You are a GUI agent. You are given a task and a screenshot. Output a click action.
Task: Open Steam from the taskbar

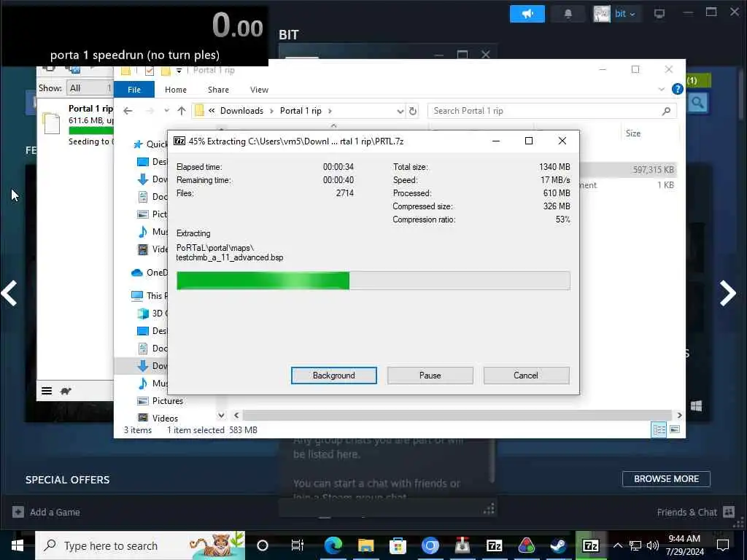tap(558, 545)
